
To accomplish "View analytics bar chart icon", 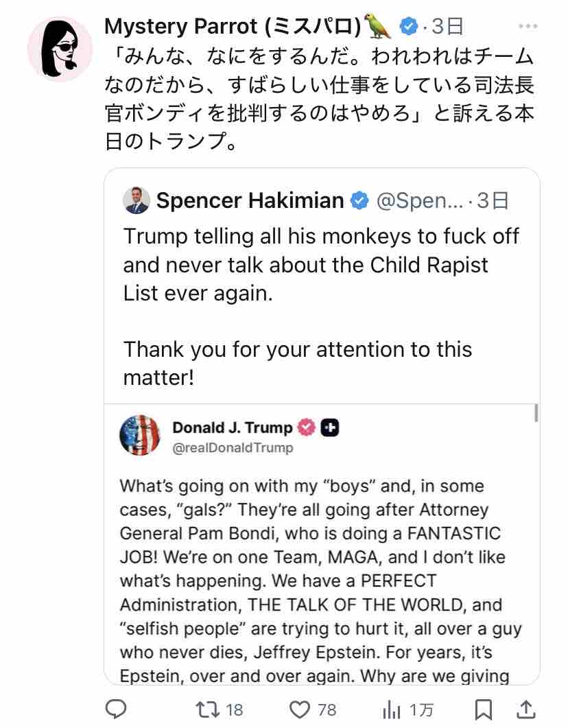I will click(x=392, y=710).
